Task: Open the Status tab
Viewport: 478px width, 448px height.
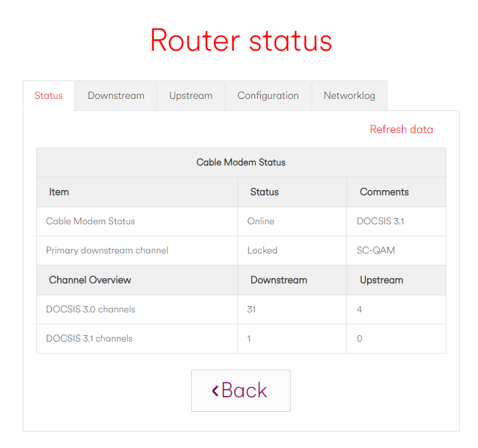Action: coord(49,96)
